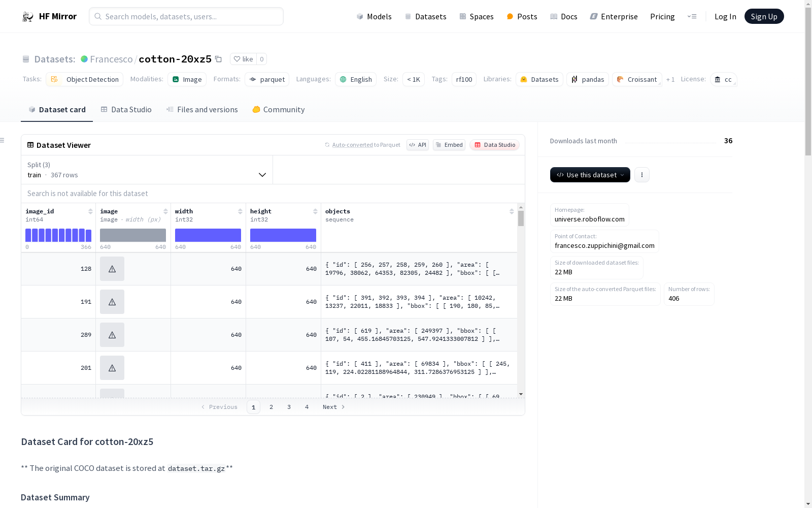Open broken image thumbnail in row 201

pyautogui.click(x=112, y=368)
